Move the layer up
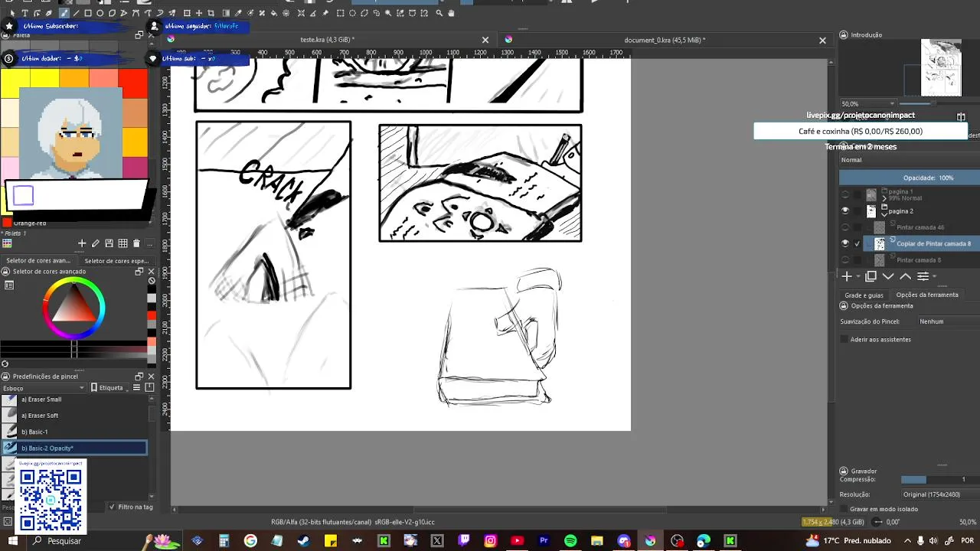 [905, 276]
